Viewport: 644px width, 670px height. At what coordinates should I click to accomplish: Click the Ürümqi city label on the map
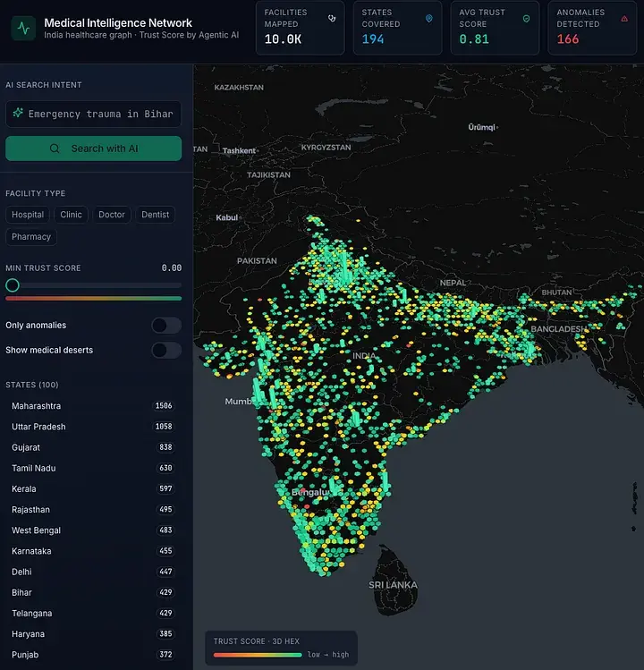pos(481,127)
